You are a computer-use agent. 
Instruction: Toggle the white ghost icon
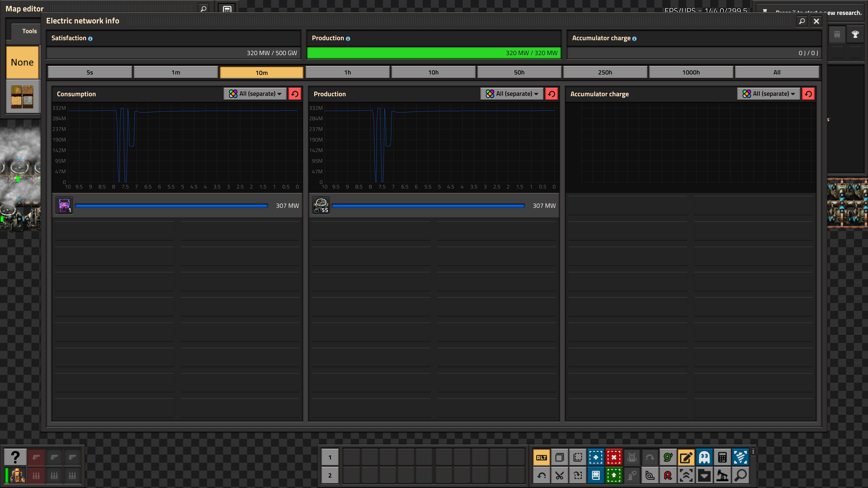coord(704,457)
